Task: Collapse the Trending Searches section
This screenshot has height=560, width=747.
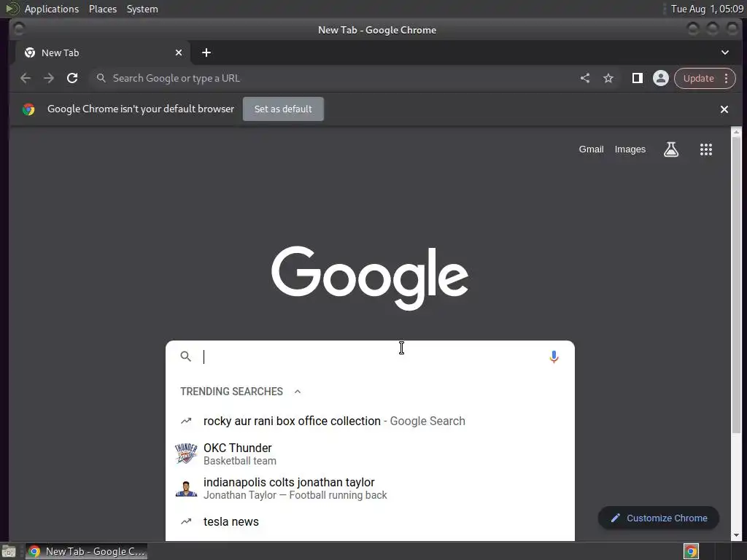Action: coord(298,392)
